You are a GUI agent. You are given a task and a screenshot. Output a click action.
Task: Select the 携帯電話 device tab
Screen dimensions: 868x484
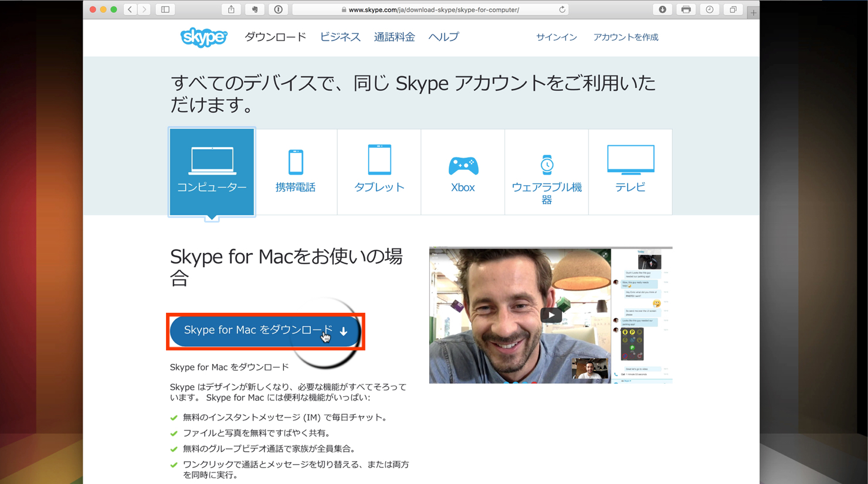(x=296, y=172)
